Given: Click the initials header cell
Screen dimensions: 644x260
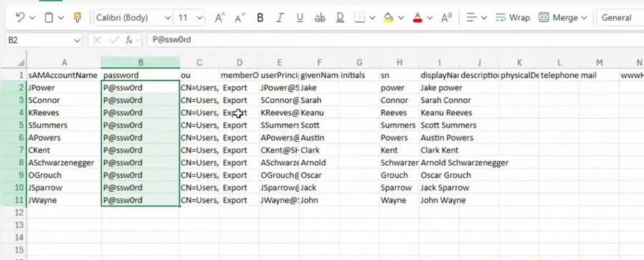Looking at the screenshot, I should (x=359, y=75).
